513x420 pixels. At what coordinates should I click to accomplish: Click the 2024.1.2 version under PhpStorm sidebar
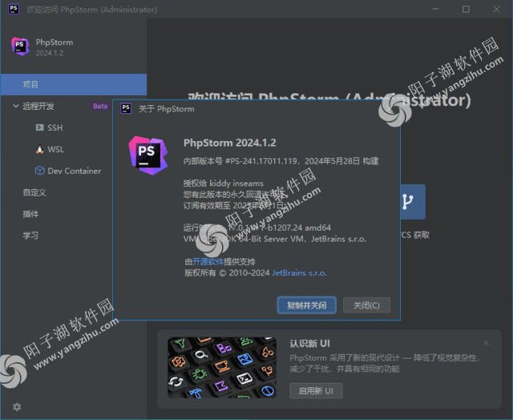50,53
